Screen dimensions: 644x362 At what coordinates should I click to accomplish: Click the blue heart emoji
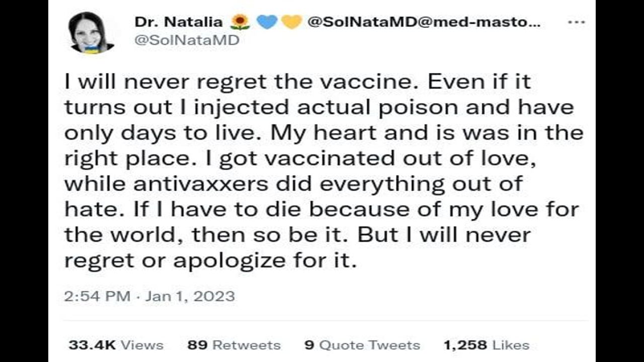click(266, 22)
